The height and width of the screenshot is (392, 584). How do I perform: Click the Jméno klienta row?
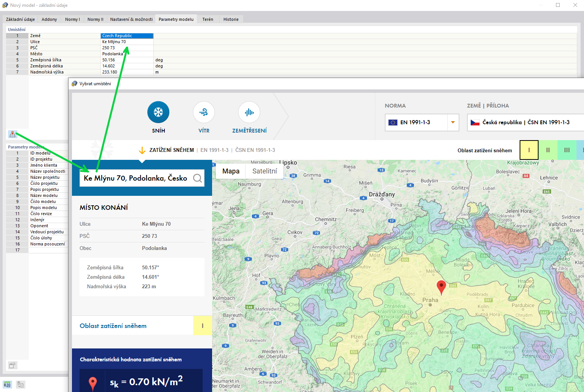click(x=37, y=165)
